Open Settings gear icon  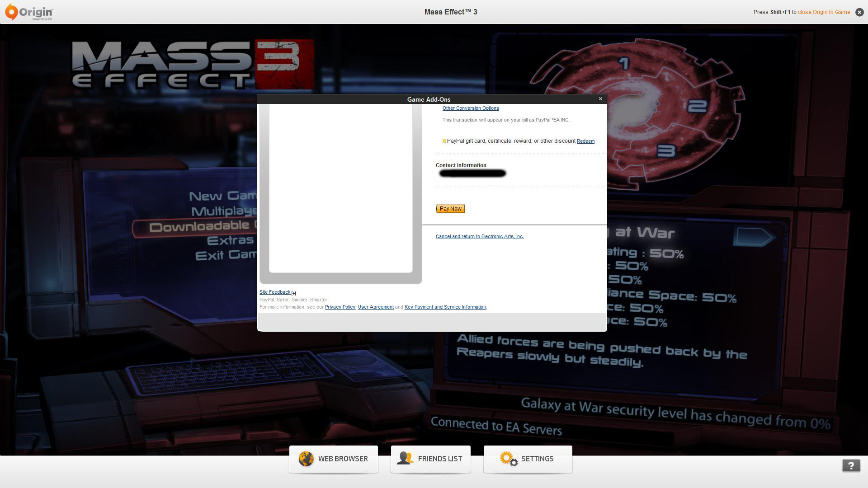[508, 459]
